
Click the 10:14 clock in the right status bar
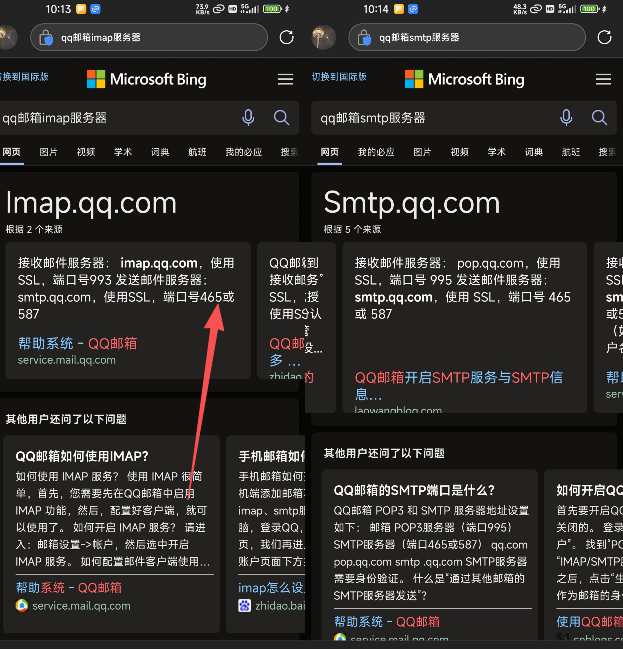point(376,9)
